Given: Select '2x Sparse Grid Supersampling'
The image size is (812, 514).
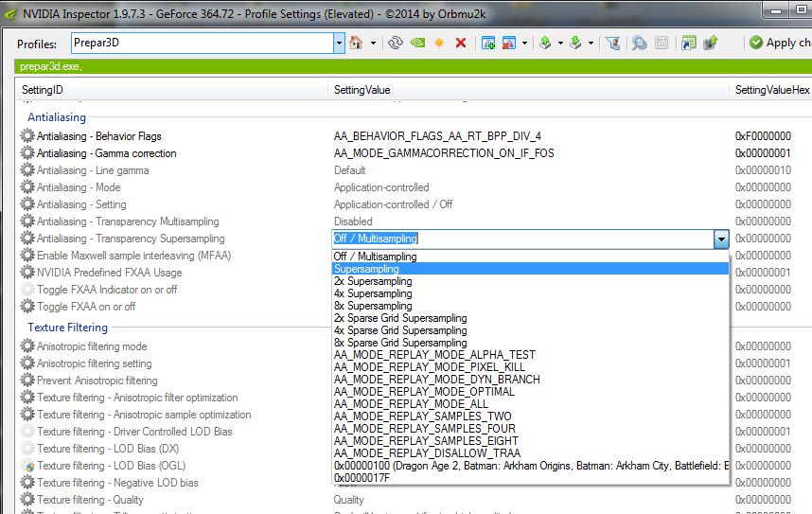Looking at the screenshot, I should click(530, 318).
